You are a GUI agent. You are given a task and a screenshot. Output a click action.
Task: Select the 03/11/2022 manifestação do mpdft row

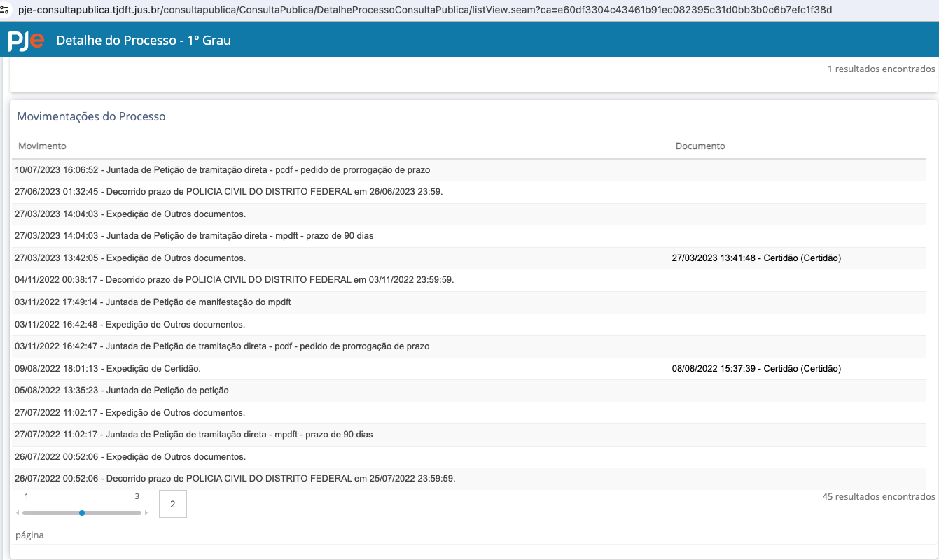(x=153, y=302)
